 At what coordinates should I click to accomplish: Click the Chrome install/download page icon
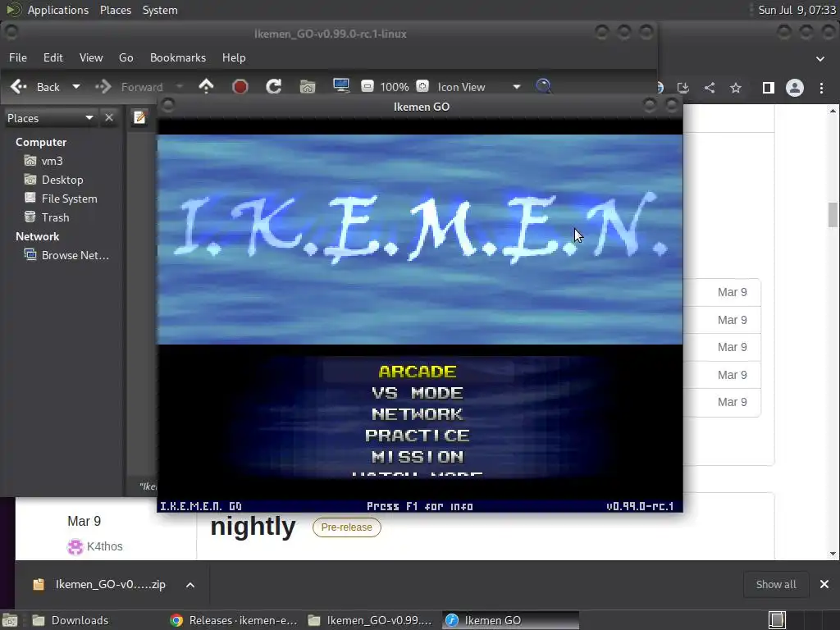click(683, 87)
